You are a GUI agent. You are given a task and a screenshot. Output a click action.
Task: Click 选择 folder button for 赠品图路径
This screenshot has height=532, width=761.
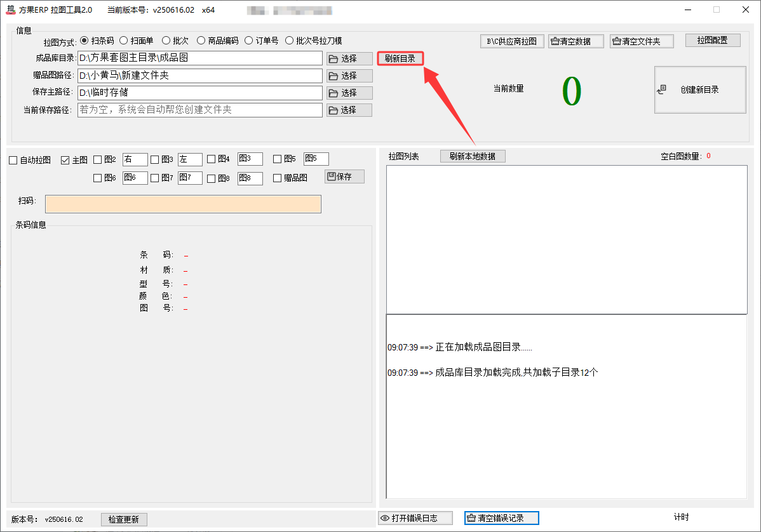click(349, 76)
